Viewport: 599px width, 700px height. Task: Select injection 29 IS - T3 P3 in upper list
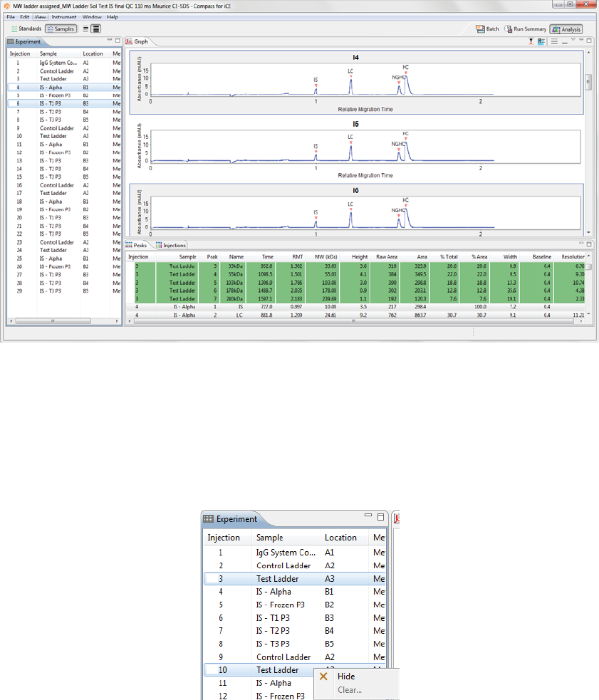click(64, 291)
